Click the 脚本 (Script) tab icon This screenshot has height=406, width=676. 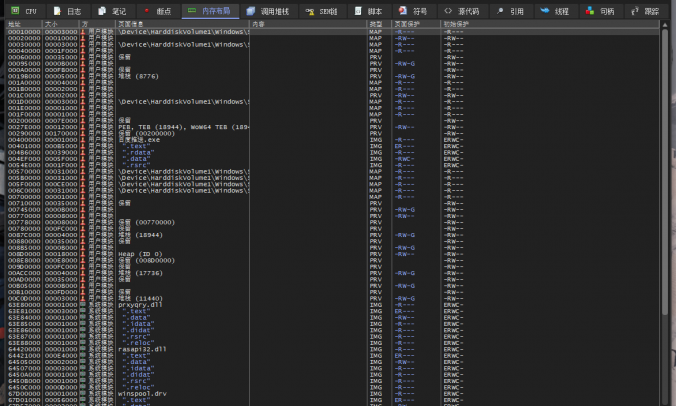(356, 10)
